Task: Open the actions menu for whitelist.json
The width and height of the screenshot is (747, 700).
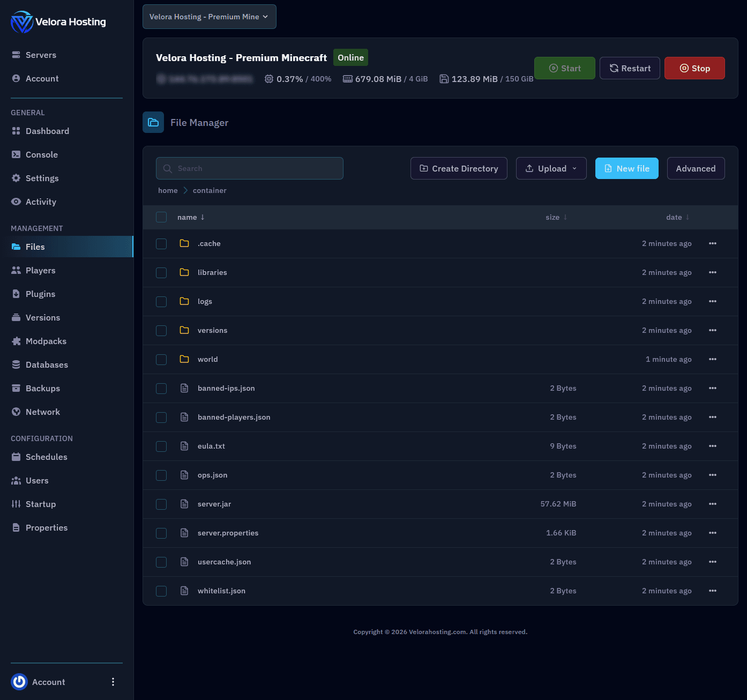Action: (713, 591)
